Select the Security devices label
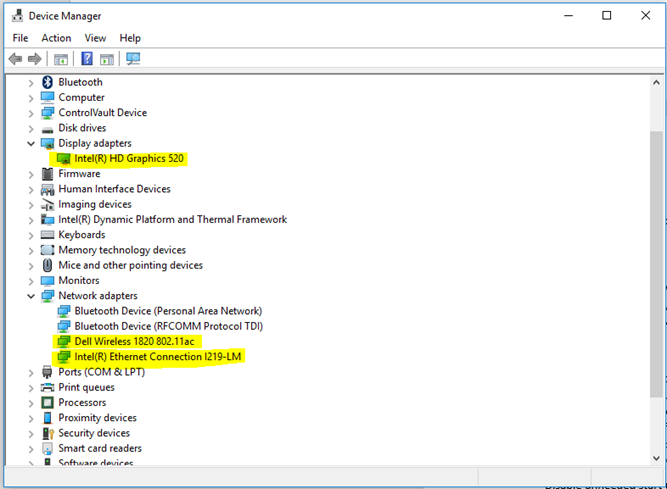The width and height of the screenshot is (667, 489). pyautogui.click(x=94, y=433)
